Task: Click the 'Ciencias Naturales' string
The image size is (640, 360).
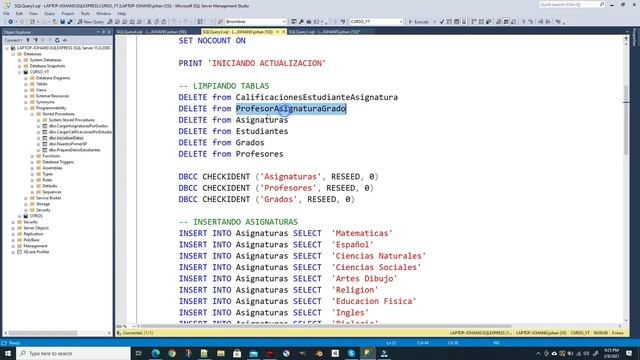Action: coord(379,256)
